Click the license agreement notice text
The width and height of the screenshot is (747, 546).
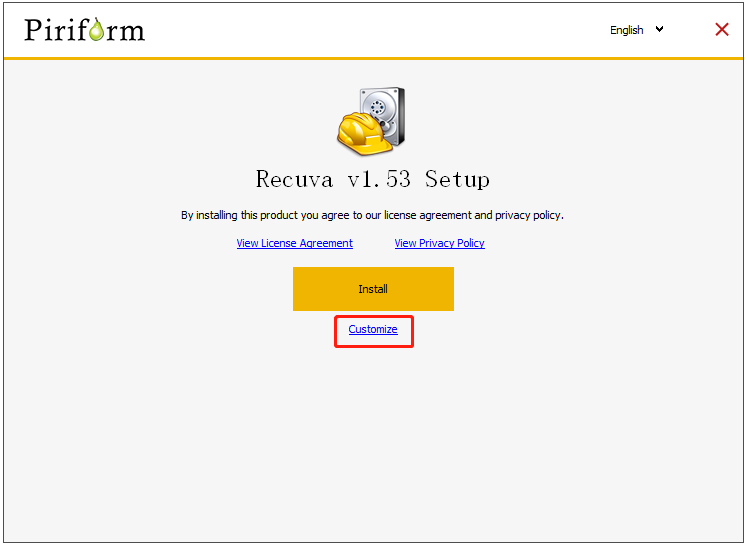[372, 215]
